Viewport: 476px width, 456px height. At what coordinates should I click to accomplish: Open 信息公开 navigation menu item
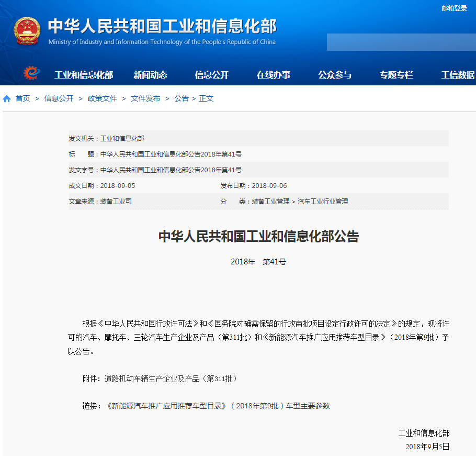click(212, 75)
